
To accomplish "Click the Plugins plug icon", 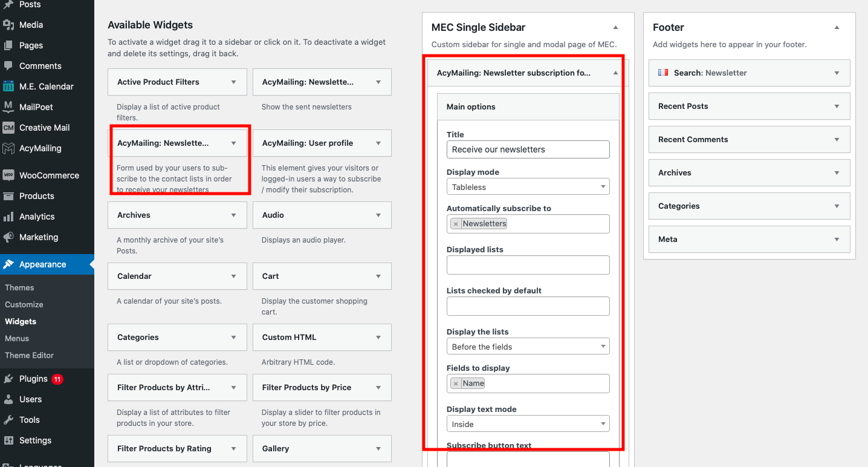I will (x=8, y=379).
